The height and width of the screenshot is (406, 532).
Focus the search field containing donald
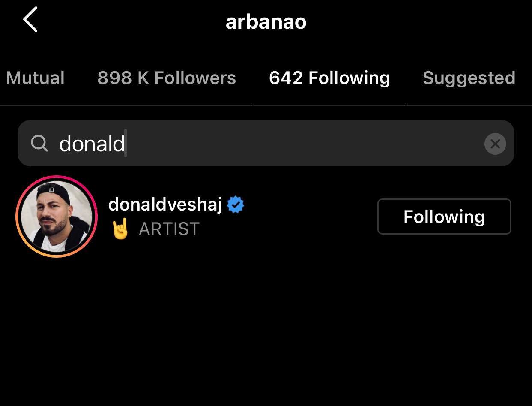tap(266, 143)
